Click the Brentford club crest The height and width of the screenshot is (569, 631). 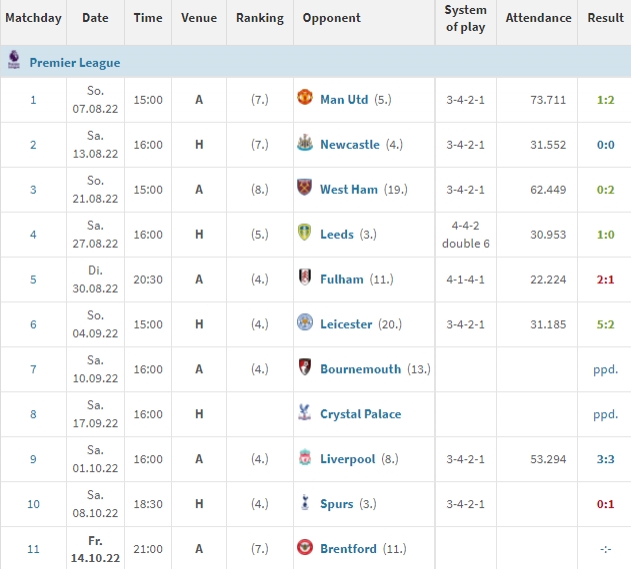pyautogui.click(x=305, y=546)
